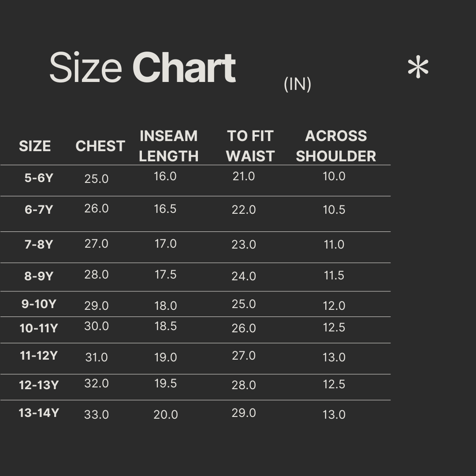The image size is (476, 476).
Task: Select the chest value 30.0
Action: click(x=97, y=326)
